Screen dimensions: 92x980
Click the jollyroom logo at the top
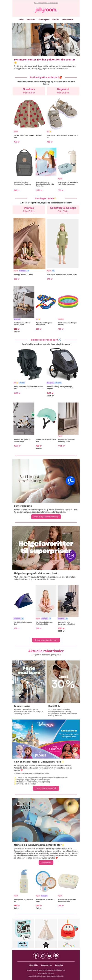(x=46, y=10)
